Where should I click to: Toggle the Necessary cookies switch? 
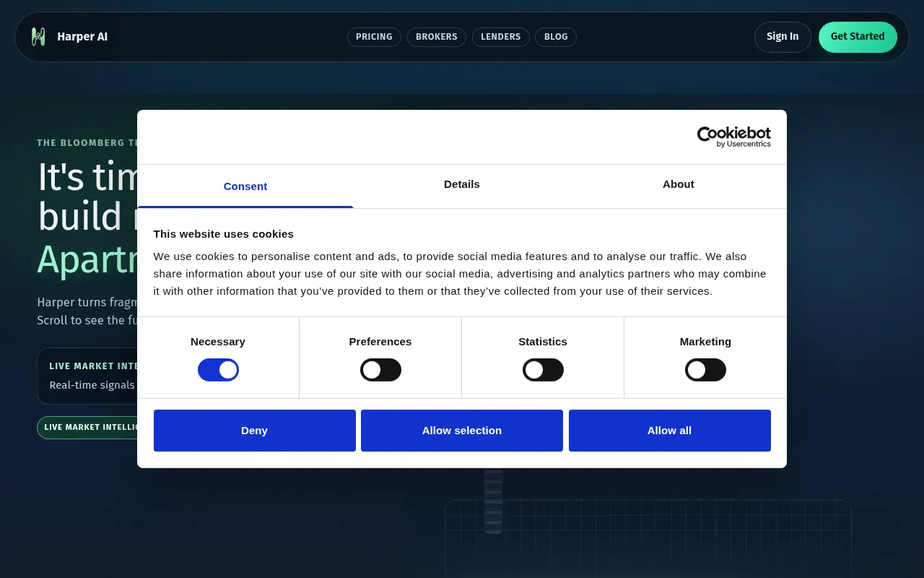[218, 370]
